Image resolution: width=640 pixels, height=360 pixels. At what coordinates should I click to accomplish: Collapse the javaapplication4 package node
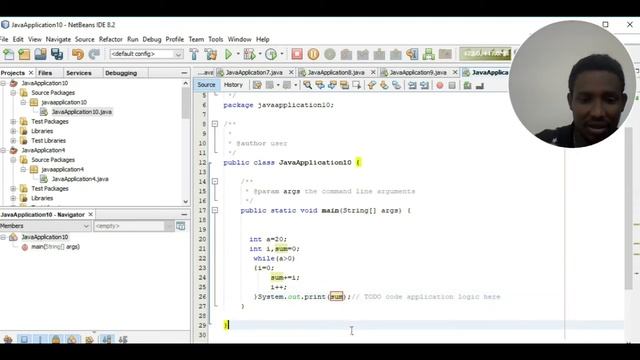tap(23, 169)
